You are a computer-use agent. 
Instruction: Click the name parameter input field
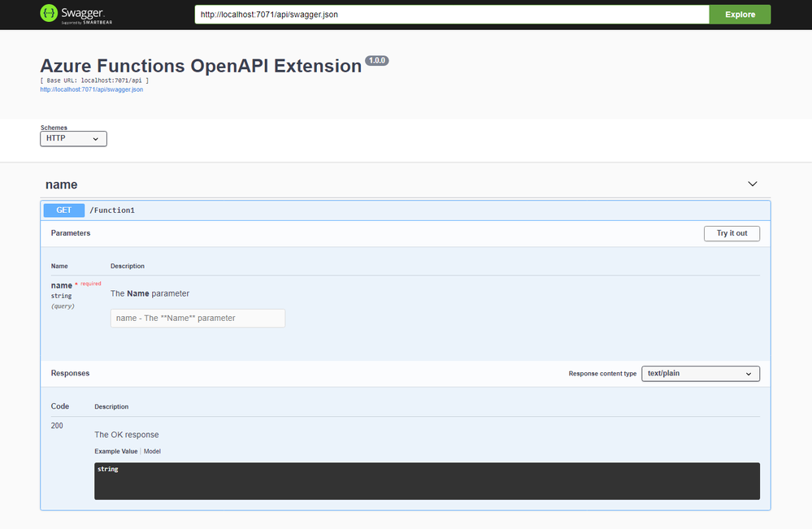[198, 319]
